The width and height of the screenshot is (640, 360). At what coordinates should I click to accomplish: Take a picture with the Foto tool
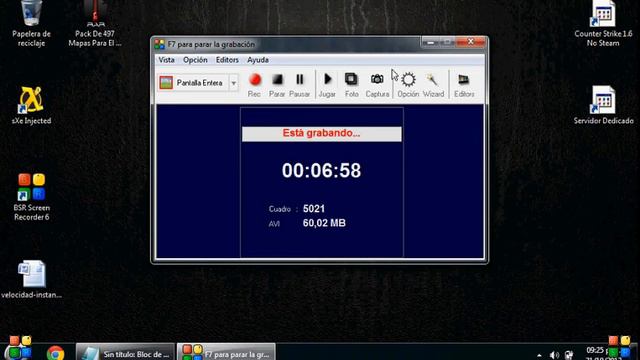(x=351, y=85)
